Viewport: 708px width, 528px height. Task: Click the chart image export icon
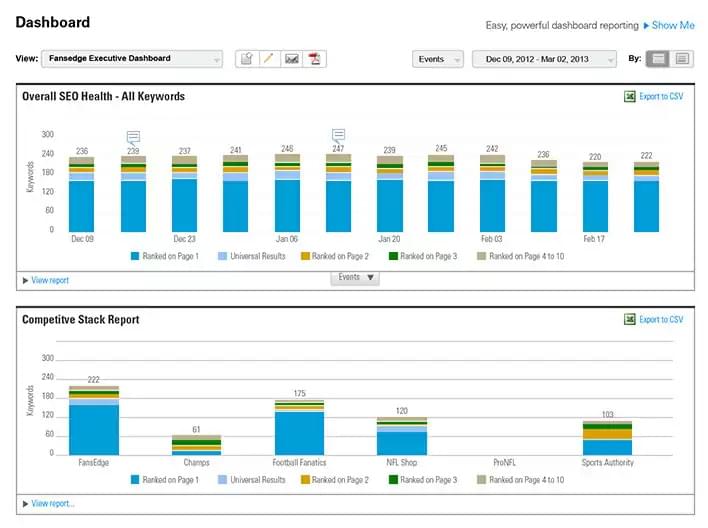coord(292,59)
